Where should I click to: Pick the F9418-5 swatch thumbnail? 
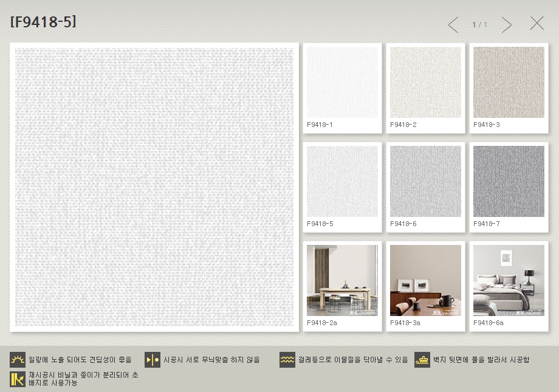[x=342, y=182]
